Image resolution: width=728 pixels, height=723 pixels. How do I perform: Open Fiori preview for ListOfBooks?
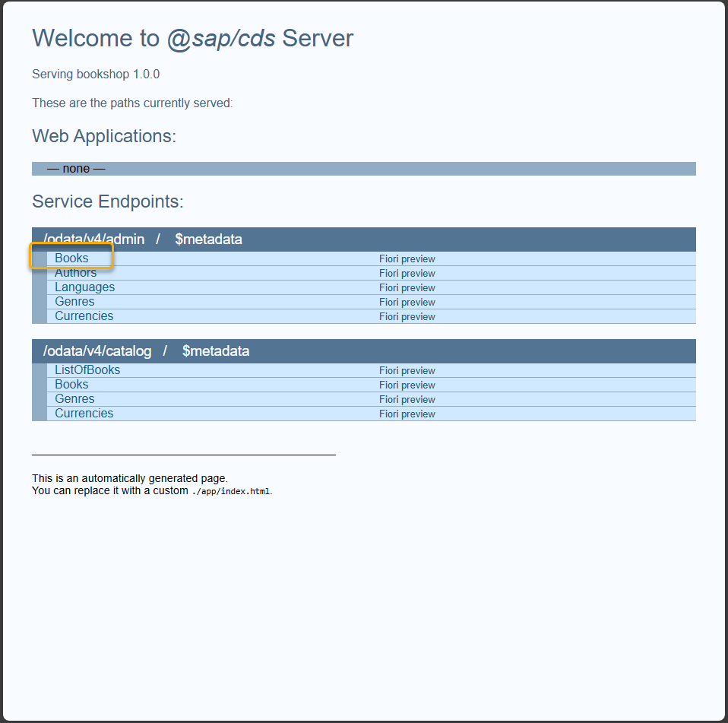pyautogui.click(x=407, y=371)
